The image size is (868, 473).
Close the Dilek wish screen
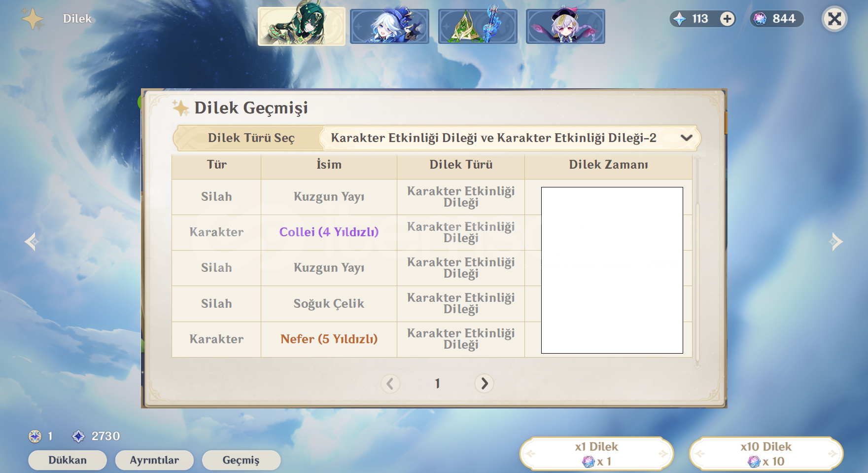(834, 19)
